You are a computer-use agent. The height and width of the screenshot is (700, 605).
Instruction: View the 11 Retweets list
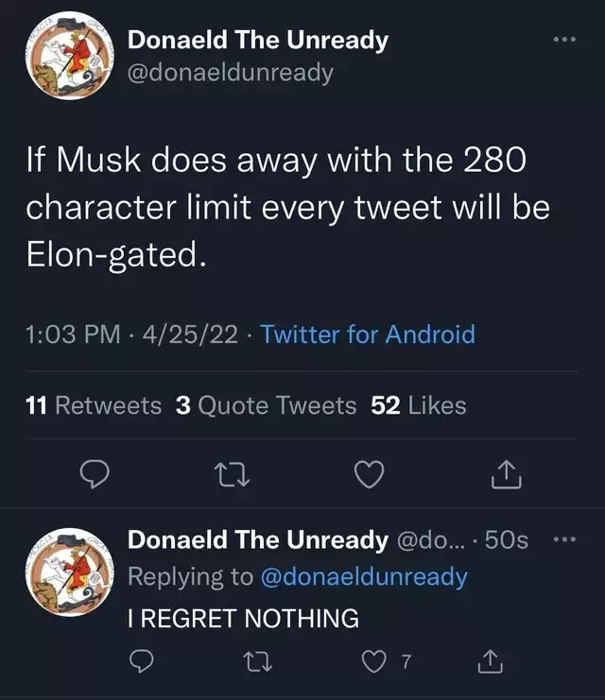(94, 405)
